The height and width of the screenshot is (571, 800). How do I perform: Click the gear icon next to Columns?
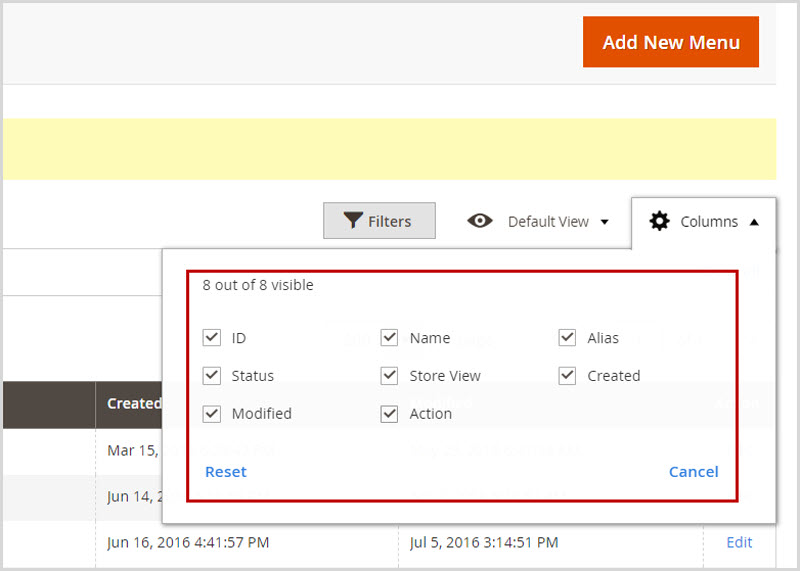(x=659, y=221)
